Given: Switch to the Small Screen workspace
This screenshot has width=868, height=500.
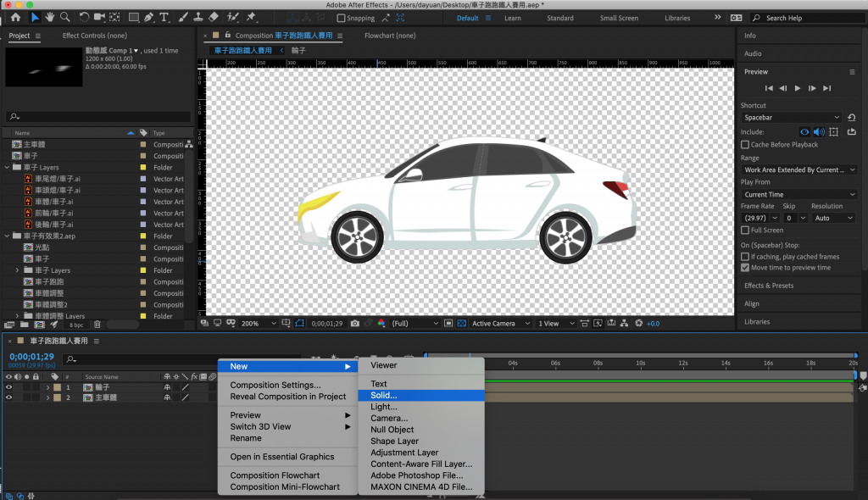Looking at the screenshot, I should pyautogui.click(x=619, y=18).
